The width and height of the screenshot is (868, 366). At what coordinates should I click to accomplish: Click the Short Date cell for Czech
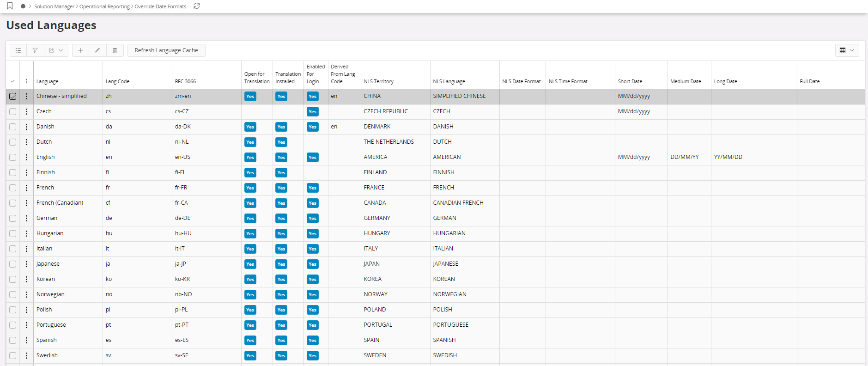(x=634, y=111)
